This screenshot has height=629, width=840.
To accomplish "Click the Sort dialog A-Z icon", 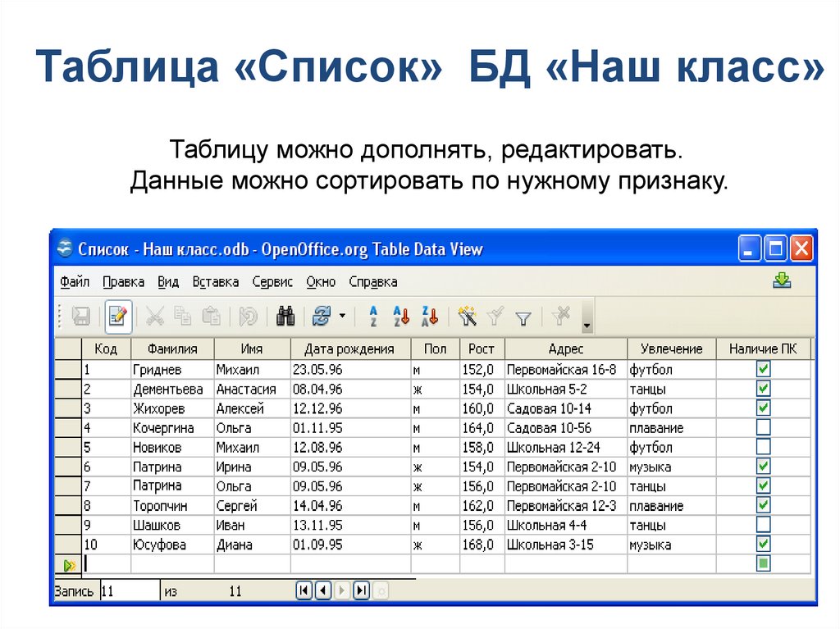I will click(x=373, y=316).
